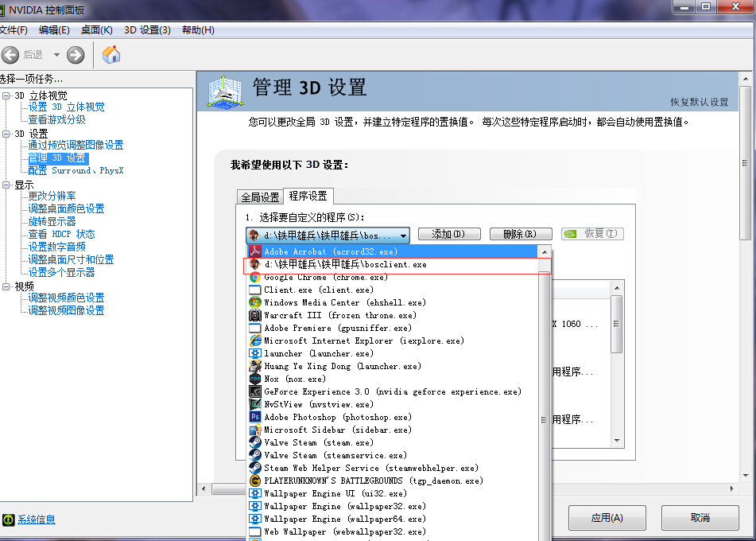This screenshot has width=756, height=541.
Task: Select the Google Chrome icon in the list
Action: coord(255,278)
